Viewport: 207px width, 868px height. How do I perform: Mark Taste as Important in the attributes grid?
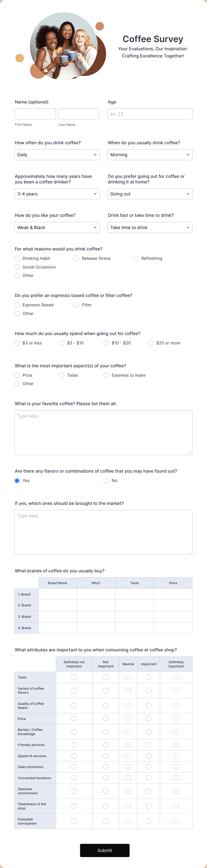tap(149, 677)
